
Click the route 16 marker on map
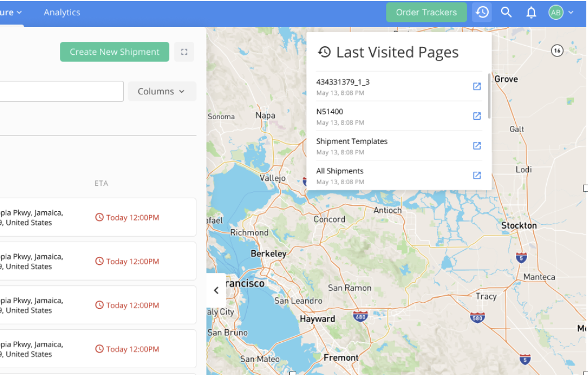pyautogui.click(x=557, y=50)
